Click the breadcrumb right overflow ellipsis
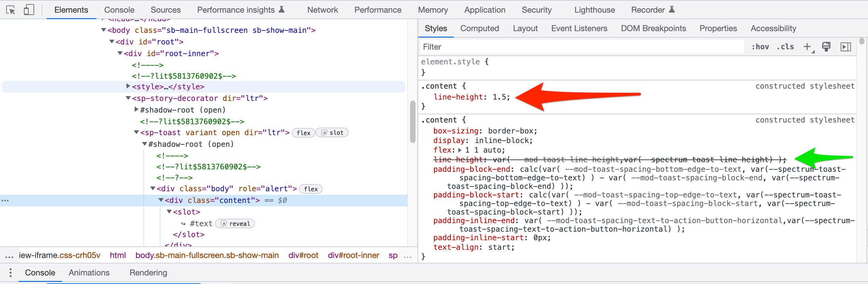 pyautogui.click(x=408, y=256)
